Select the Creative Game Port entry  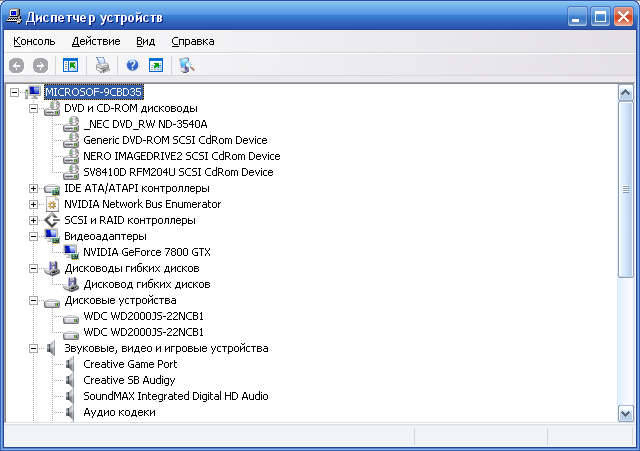pos(130,364)
